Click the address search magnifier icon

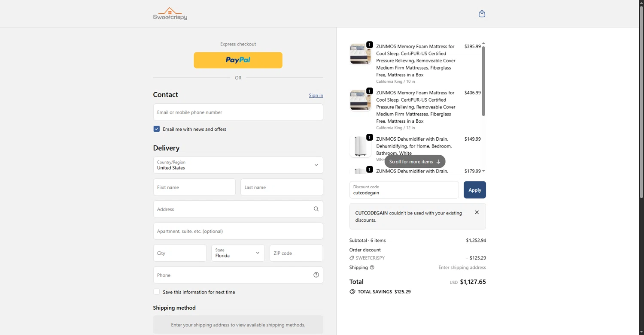[x=316, y=209]
